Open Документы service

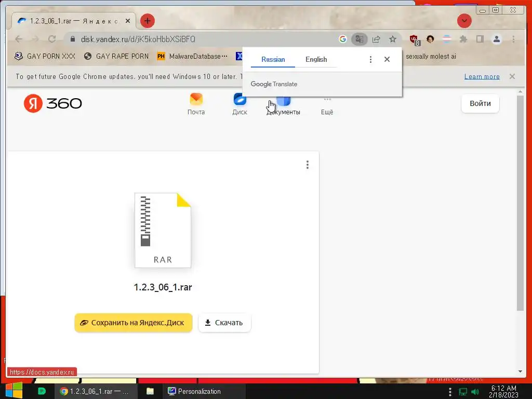[x=283, y=107]
